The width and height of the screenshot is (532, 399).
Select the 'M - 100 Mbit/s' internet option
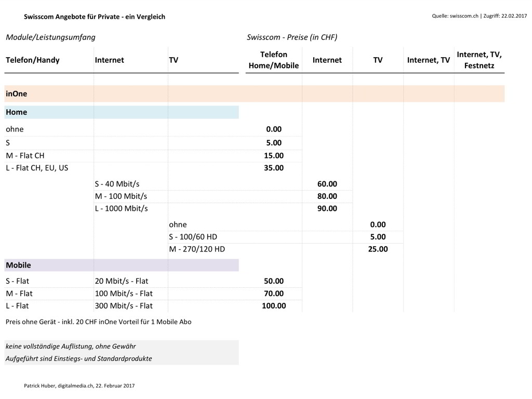click(121, 196)
